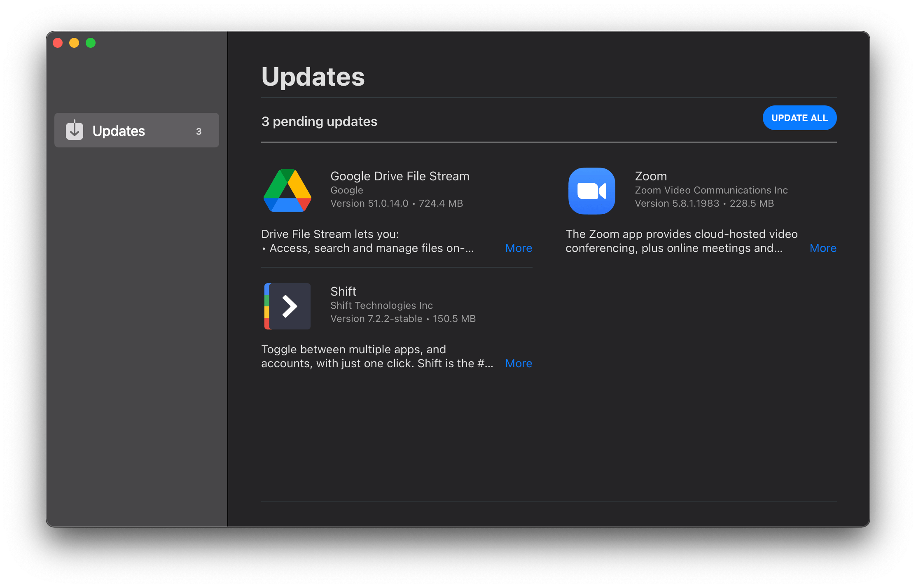Screen dimensions: 916x588
Task: Expand the Shift description with More
Action: click(519, 363)
